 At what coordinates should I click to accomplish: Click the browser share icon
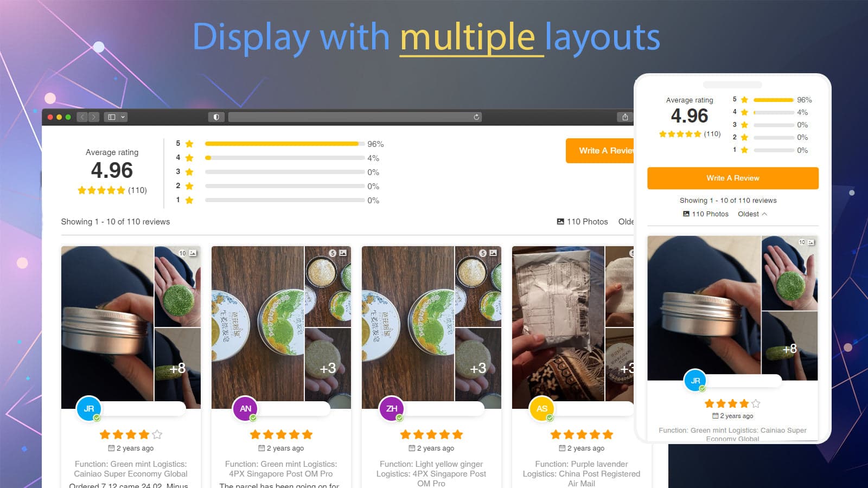(624, 117)
